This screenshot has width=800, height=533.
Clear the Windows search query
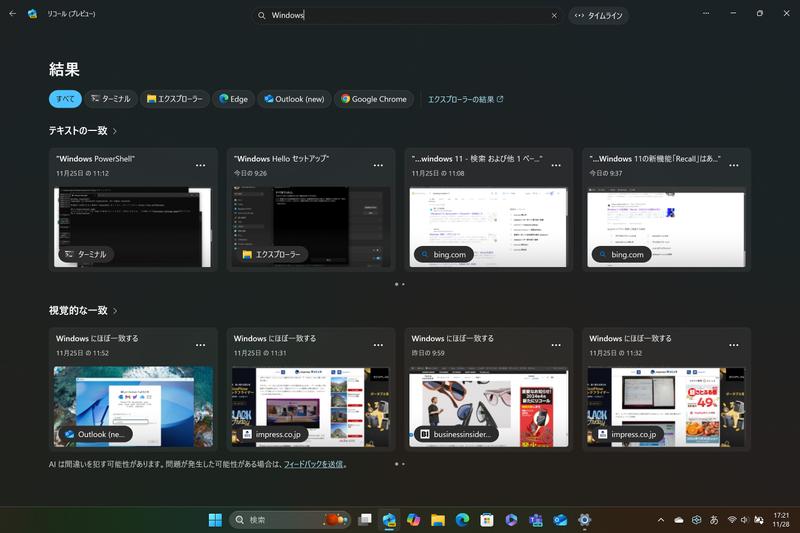pyautogui.click(x=554, y=15)
